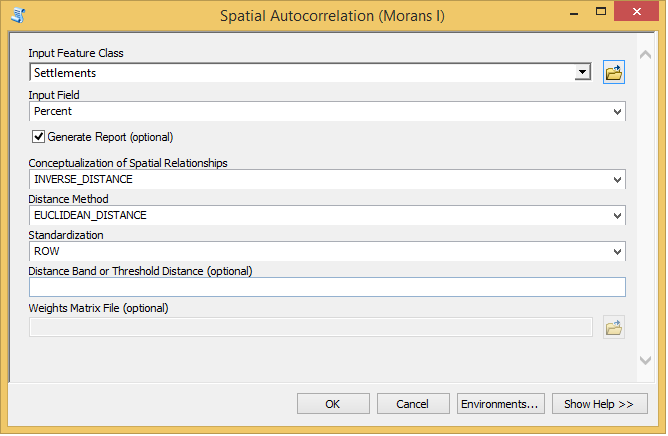Screen dimensions: 668x436
Task: Click the Distance Band or Threshold Distance field
Action: [327, 287]
